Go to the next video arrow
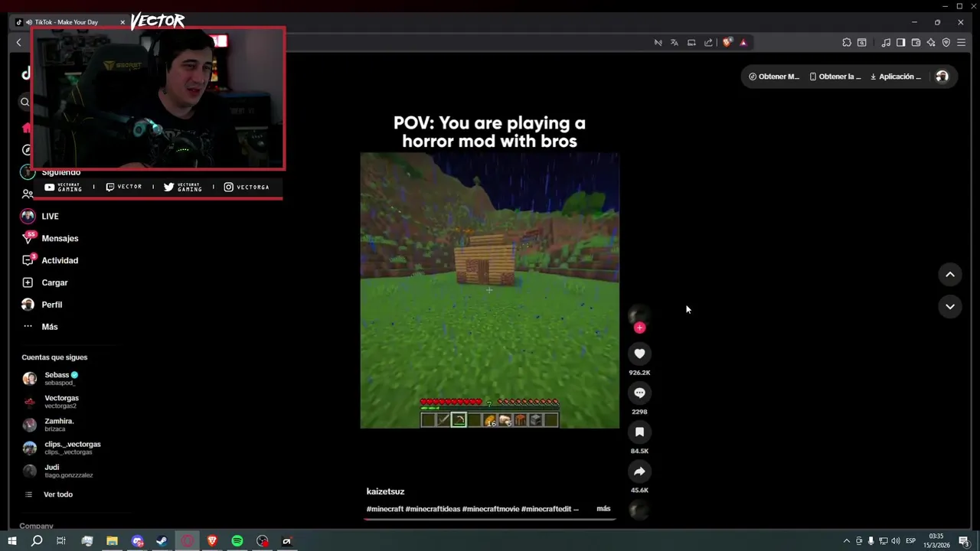The image size is (980, 551). click(949, 307)
